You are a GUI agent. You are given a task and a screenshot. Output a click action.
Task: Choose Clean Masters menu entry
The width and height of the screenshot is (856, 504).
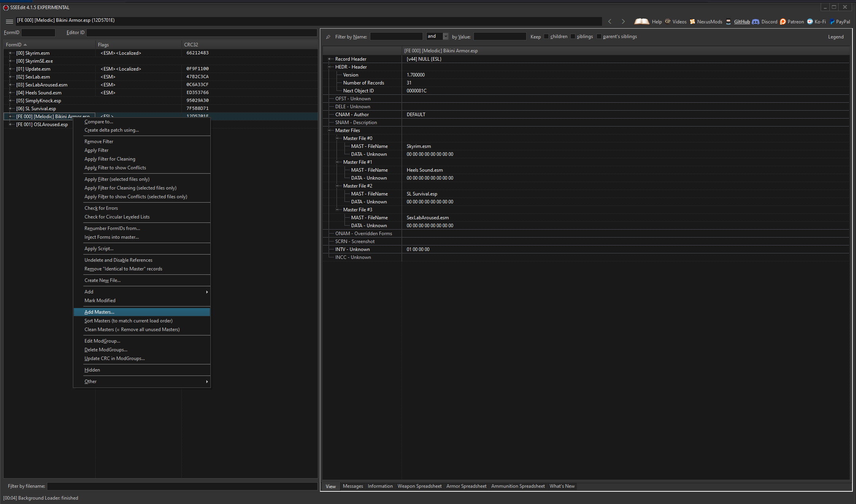pos(142,330)
